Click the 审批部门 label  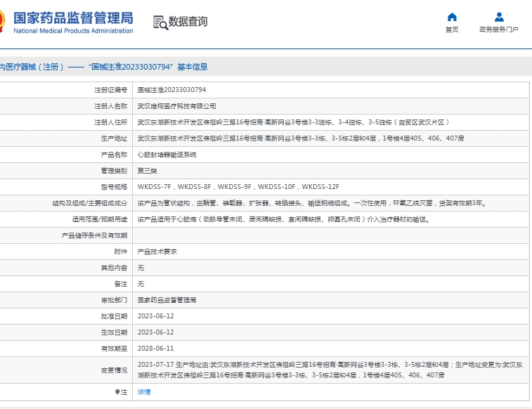pos(114,300)
